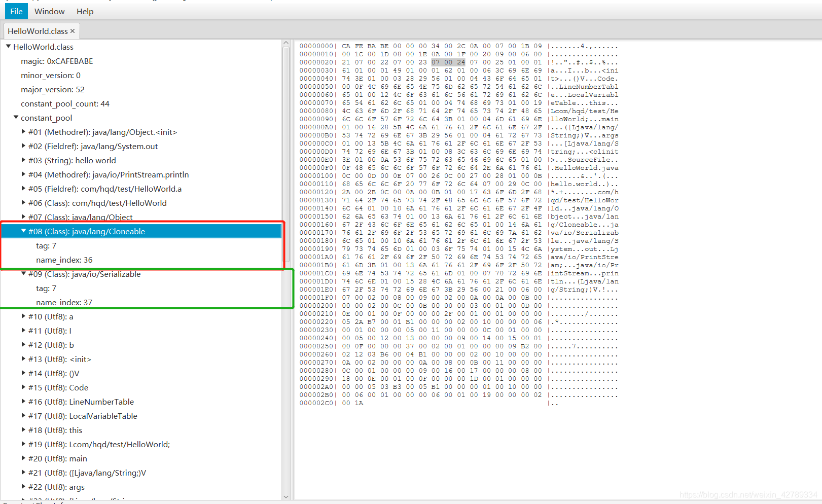Image resolution: width=822 pixels, height=504 pixels.
Task: Collapse #09 Class java/io/Serializable entry
Action: [x=23, y=273]
